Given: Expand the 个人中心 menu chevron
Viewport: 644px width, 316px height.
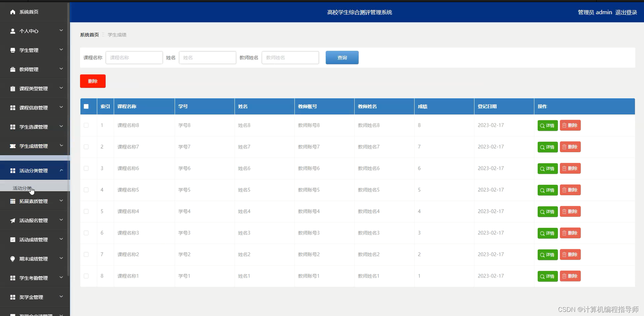Looking at the screenshot, I should [61, 31].
